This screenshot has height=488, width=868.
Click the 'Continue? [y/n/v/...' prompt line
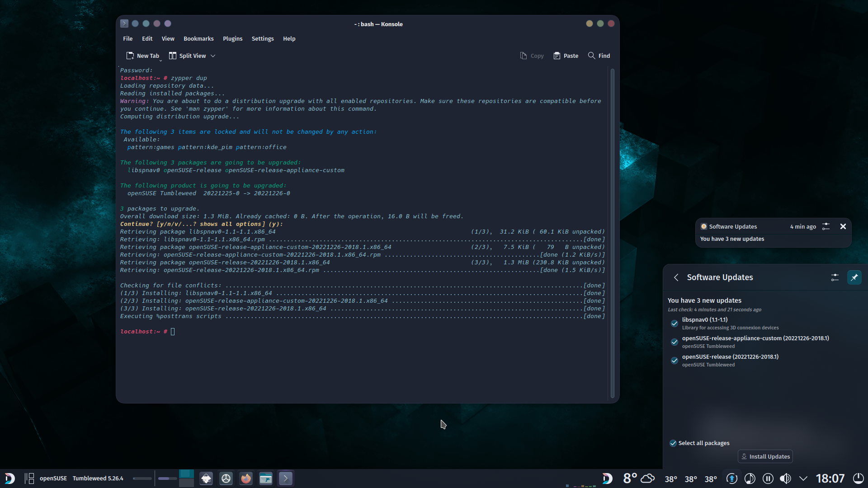[201, 224]
